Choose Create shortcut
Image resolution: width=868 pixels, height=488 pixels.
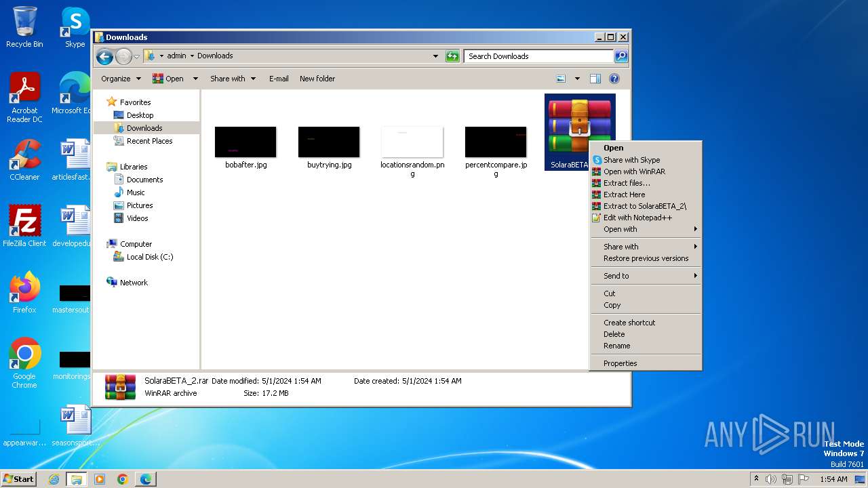tap(646, 323)
